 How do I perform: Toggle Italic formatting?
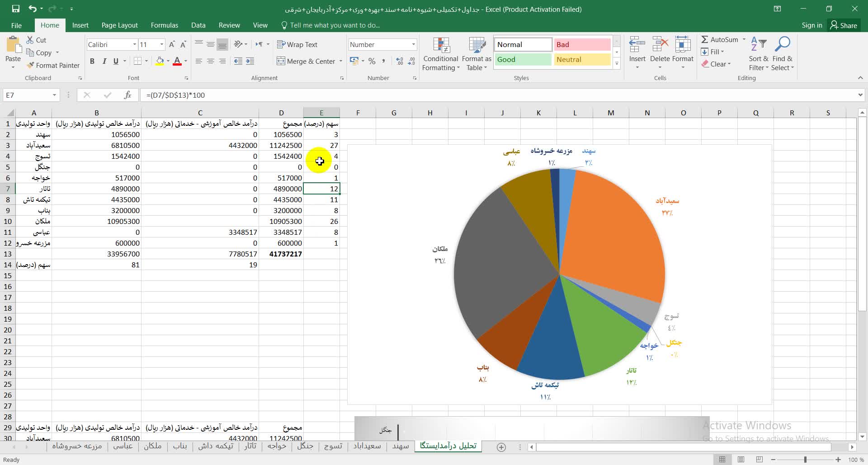[104, 61]
